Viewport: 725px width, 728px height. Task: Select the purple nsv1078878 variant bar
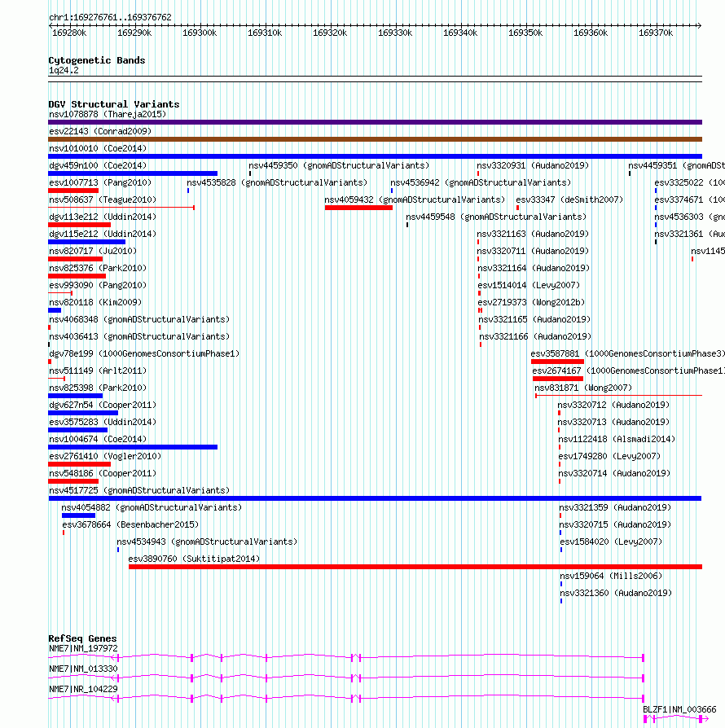tap(375, 122)
